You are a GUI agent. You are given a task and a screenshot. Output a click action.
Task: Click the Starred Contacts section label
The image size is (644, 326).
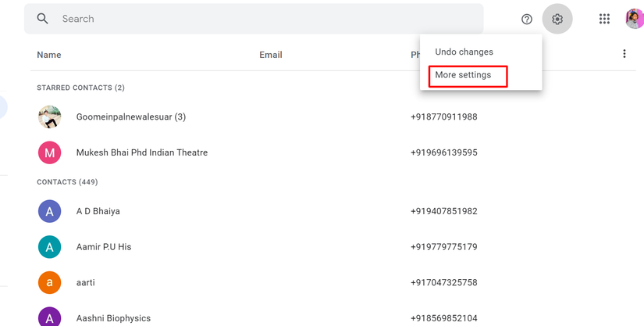(80, 88)
